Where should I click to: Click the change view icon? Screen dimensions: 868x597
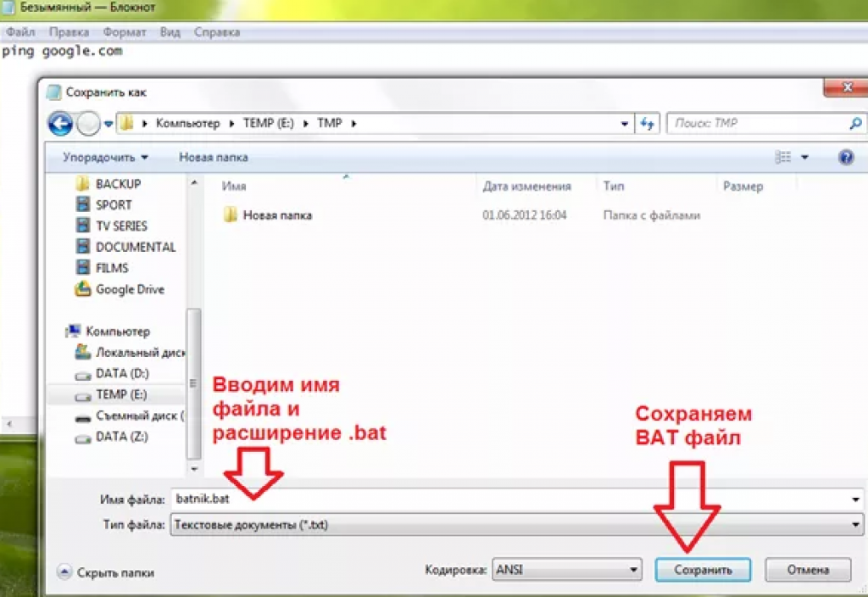click(782, 157)
